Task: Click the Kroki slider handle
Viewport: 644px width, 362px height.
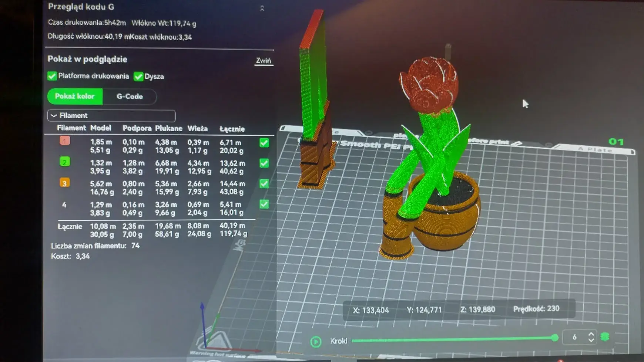Action: pos(554,337)
